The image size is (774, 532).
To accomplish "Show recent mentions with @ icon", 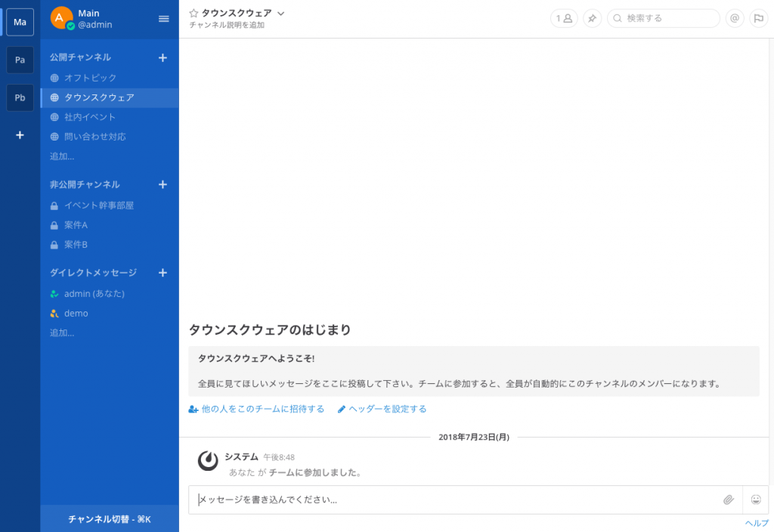I will 734,19.
